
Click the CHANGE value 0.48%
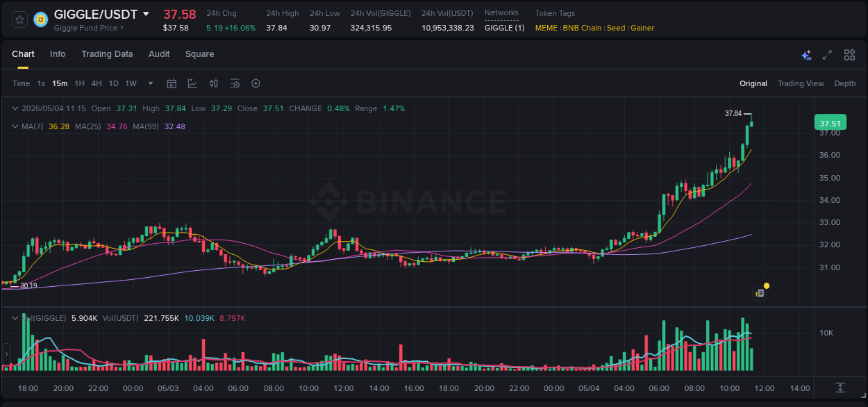click(338, 108)
